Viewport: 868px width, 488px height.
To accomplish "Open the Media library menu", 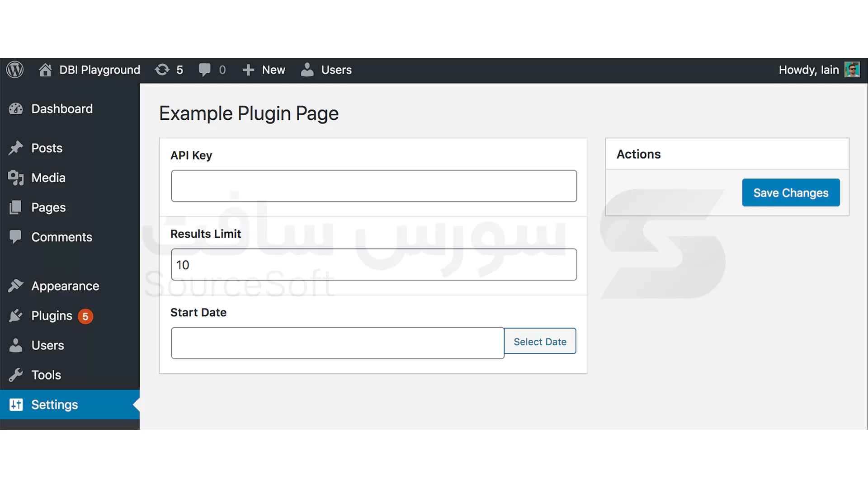I will 48,178.
